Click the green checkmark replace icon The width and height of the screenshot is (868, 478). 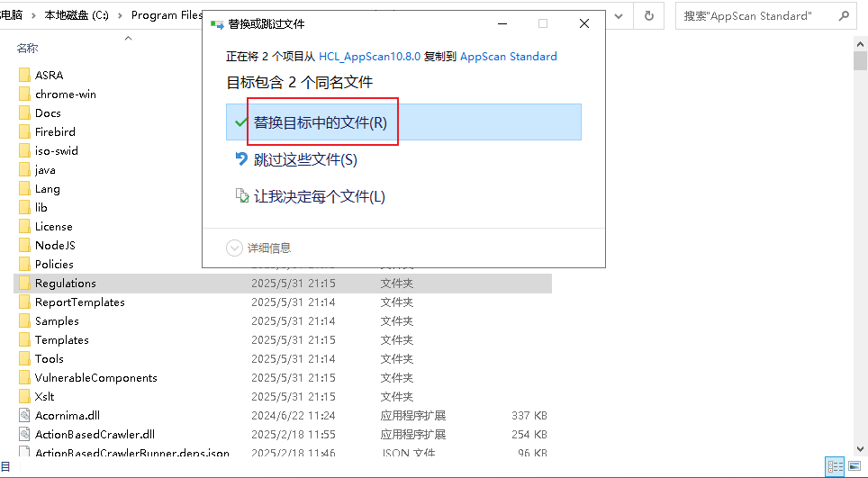click(x=240, y=122)
